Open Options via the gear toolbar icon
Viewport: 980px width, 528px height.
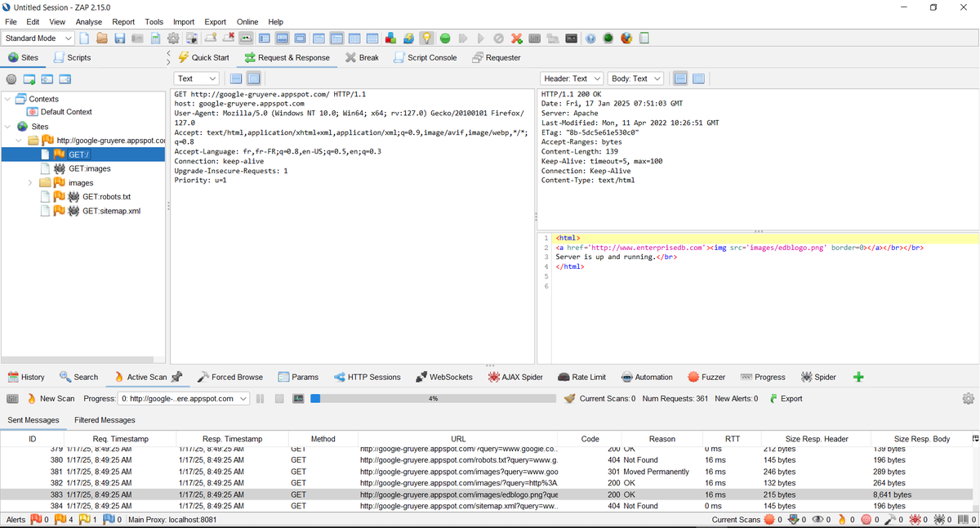(173, 38)
